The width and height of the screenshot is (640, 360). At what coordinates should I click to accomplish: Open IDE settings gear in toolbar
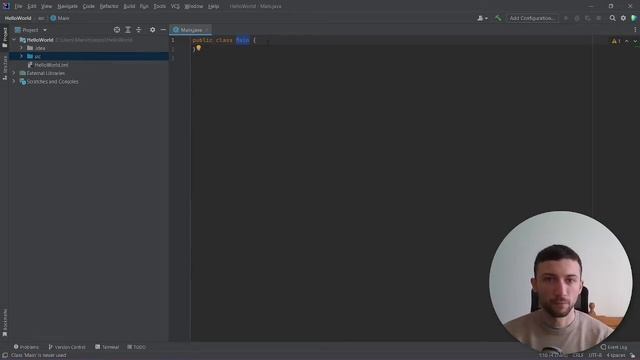[623, 18]
